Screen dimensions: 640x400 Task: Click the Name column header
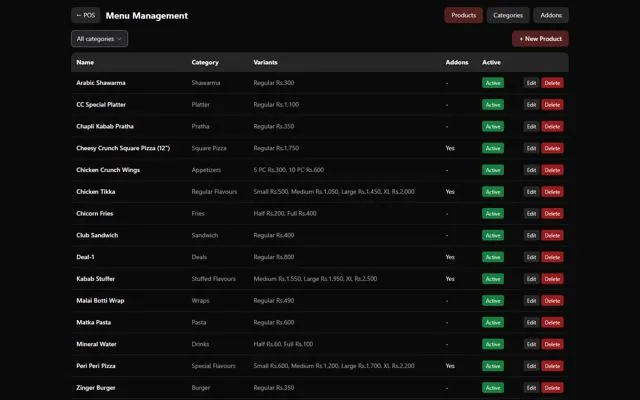pyautogui.click(x=85, y=62)
